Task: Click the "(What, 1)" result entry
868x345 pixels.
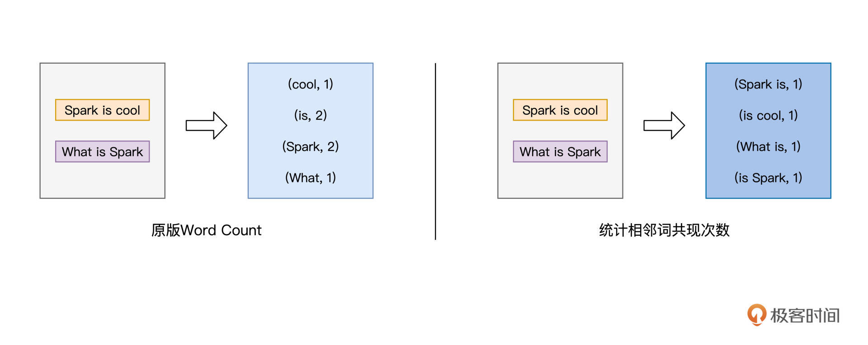Action: pos(310,177)
